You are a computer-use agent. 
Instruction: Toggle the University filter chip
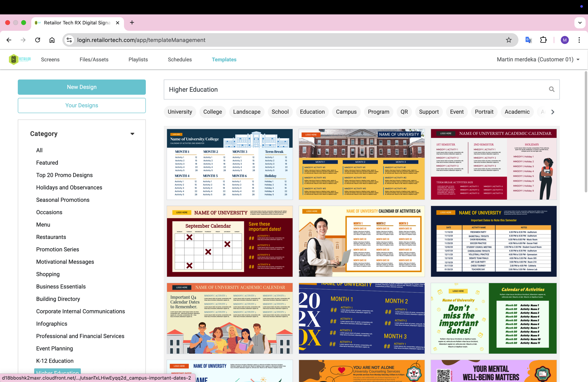click(x=180, y=112)
